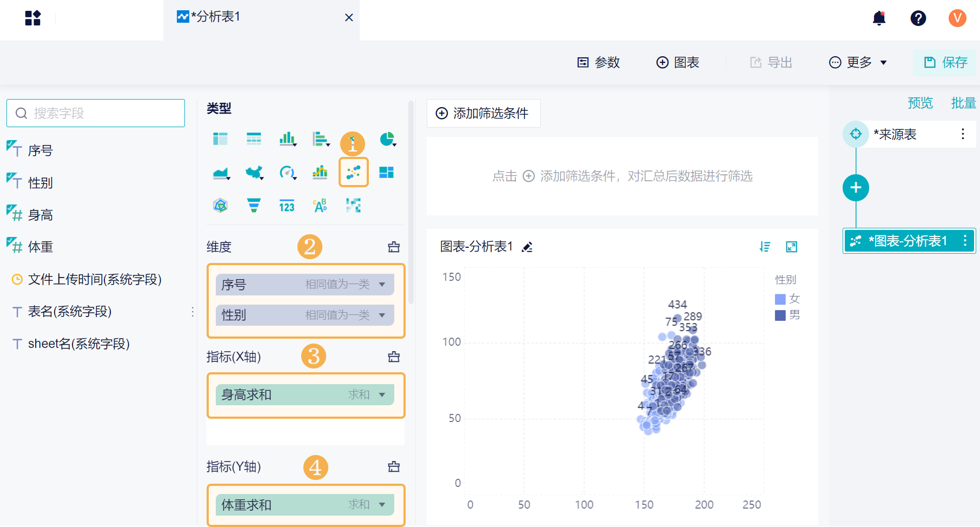
Task: Select the scatter plot chart type
Action: (x=353, y=173)
